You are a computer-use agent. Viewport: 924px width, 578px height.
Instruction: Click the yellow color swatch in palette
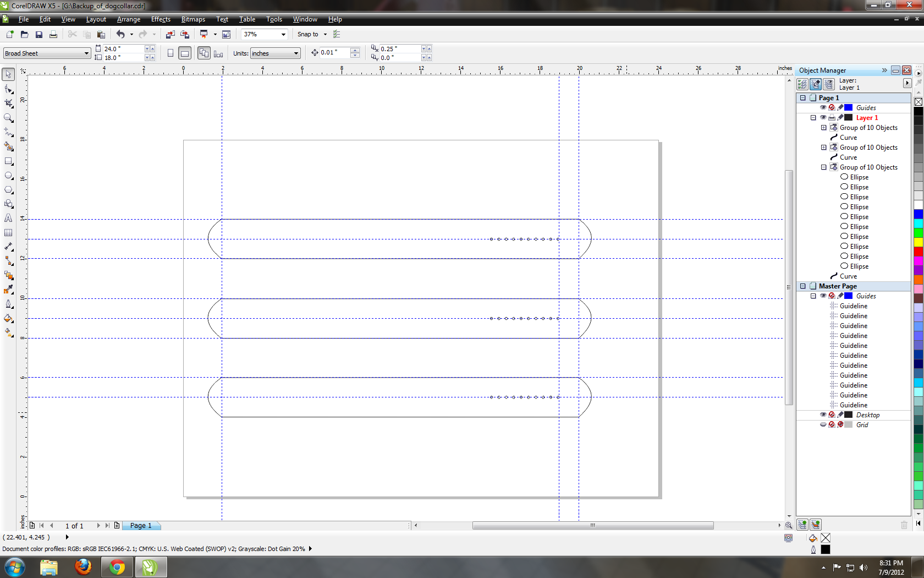[919, 242]
